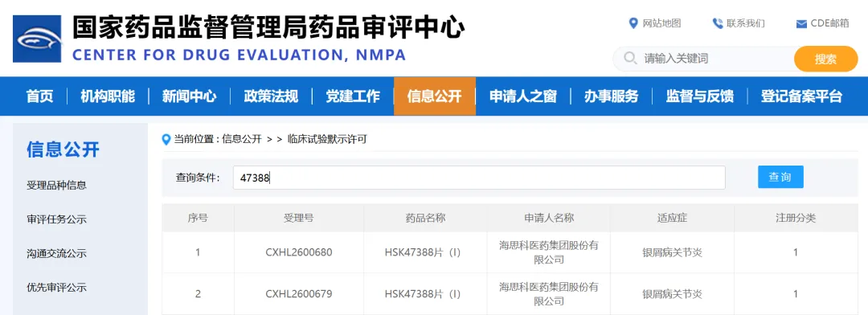Screen dimensions: 868x315
Task: Click the query condition field containing 47388
Action: pos(479,178)
